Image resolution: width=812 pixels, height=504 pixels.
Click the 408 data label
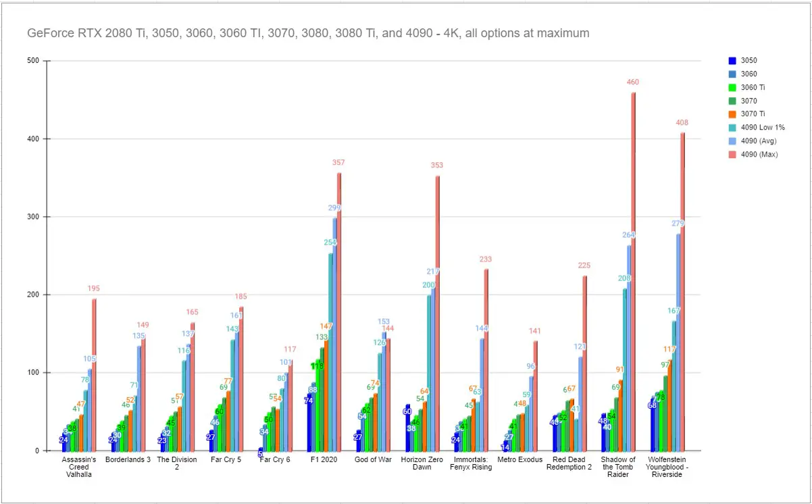click(x=682, y=123)
